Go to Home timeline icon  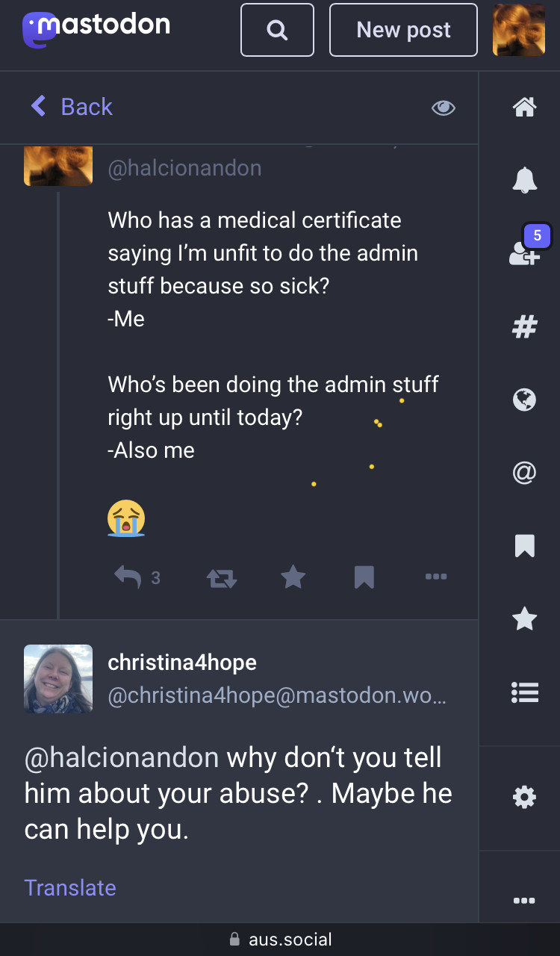(524, 108)
